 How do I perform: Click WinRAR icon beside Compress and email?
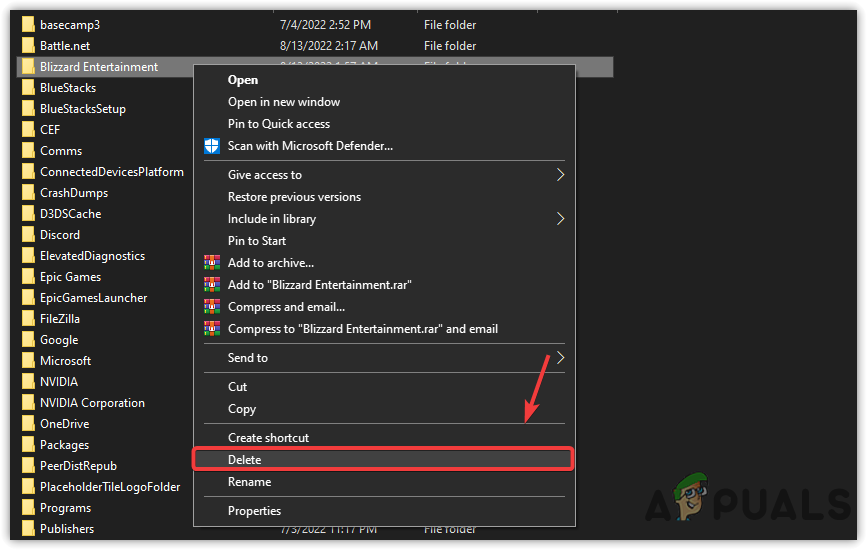coord(211,307)
